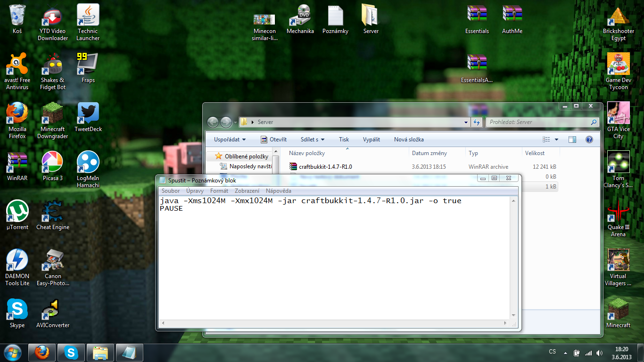Open the view options dropdown arrow
The width and height of the screenshot is (644, 362).
(x=556, y=140)
